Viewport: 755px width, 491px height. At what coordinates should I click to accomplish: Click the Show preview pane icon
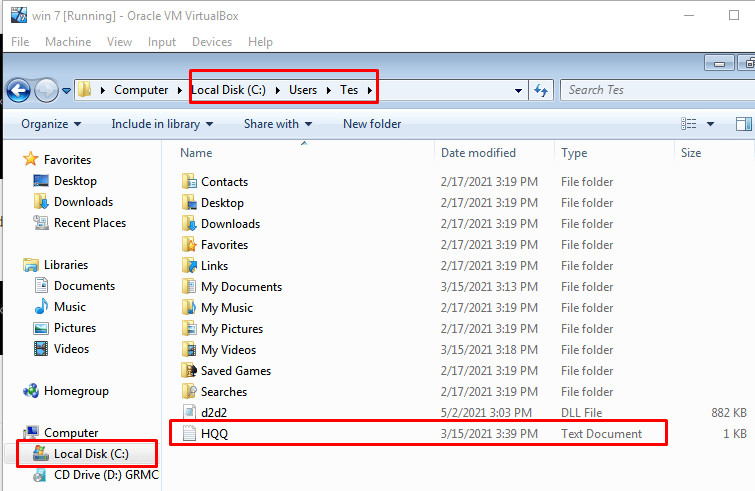pos(743,124)
